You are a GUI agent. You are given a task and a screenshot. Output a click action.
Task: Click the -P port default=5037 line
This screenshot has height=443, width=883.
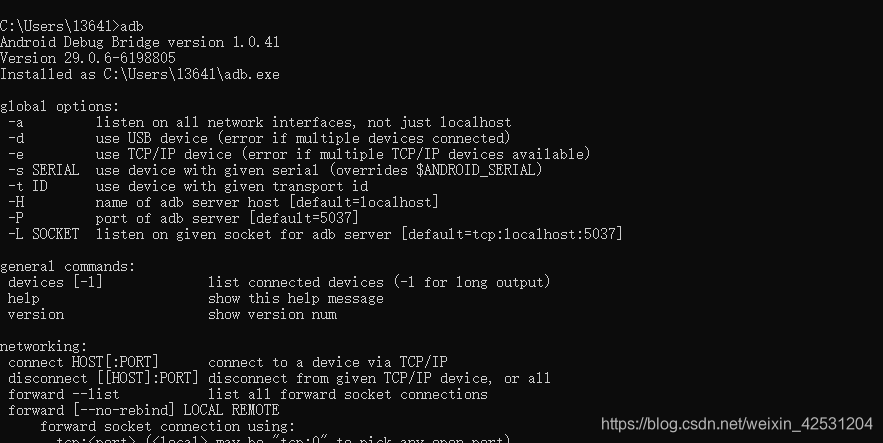[183, 218]
